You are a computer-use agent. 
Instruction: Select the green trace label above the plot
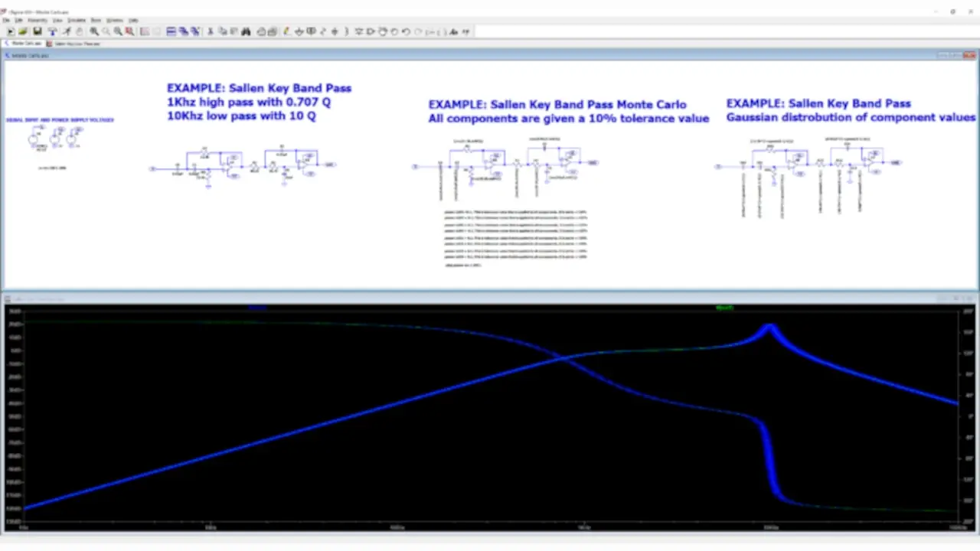point(724,308)
